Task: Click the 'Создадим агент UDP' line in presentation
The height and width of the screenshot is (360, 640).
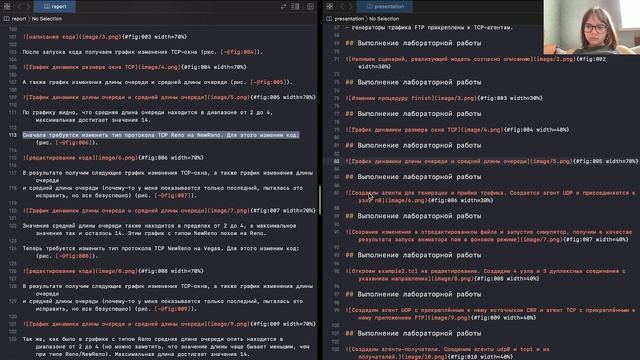Action: [491, 314]
